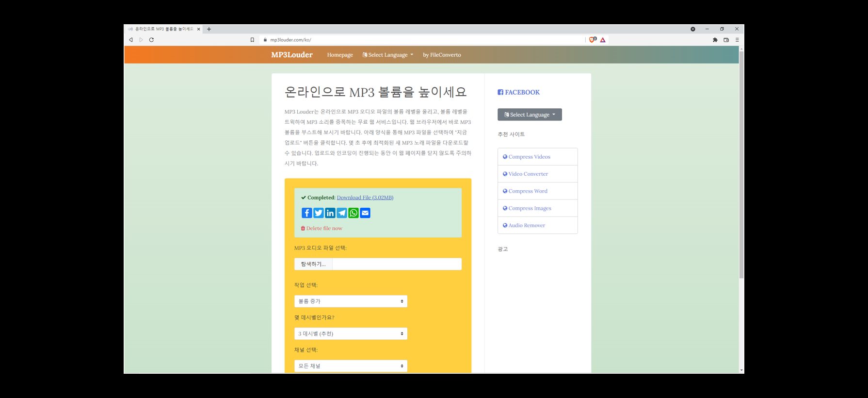Click the site lock icon
Screen dimensions: 868x398
point(265,40)
